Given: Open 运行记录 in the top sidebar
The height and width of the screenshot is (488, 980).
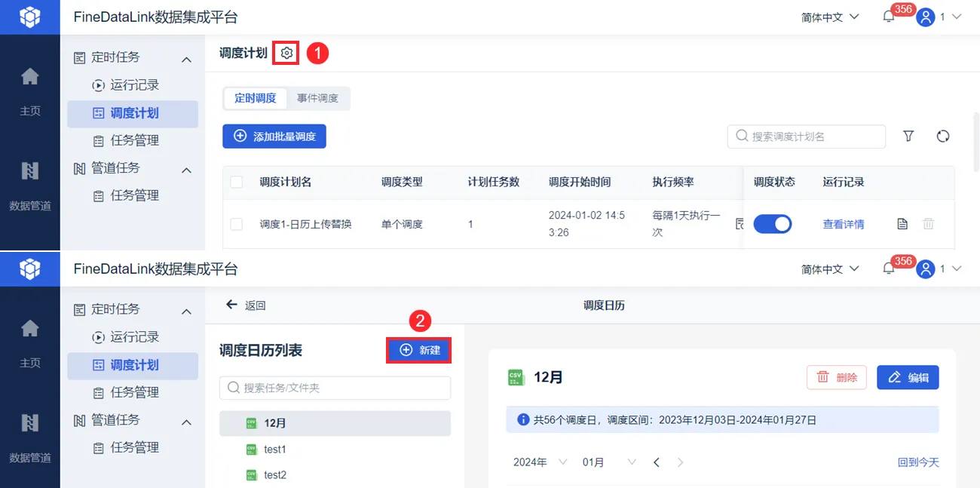Looking at the screenshot, I should point(134,85).
